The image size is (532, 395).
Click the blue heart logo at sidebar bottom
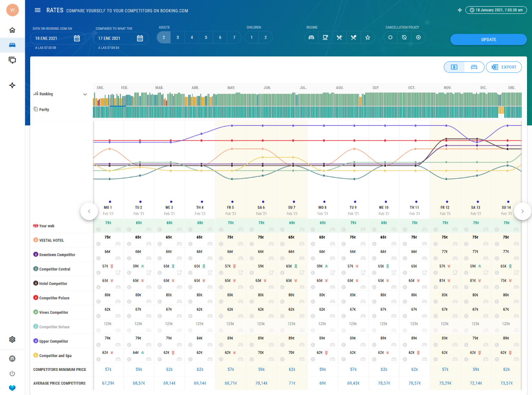12,388
